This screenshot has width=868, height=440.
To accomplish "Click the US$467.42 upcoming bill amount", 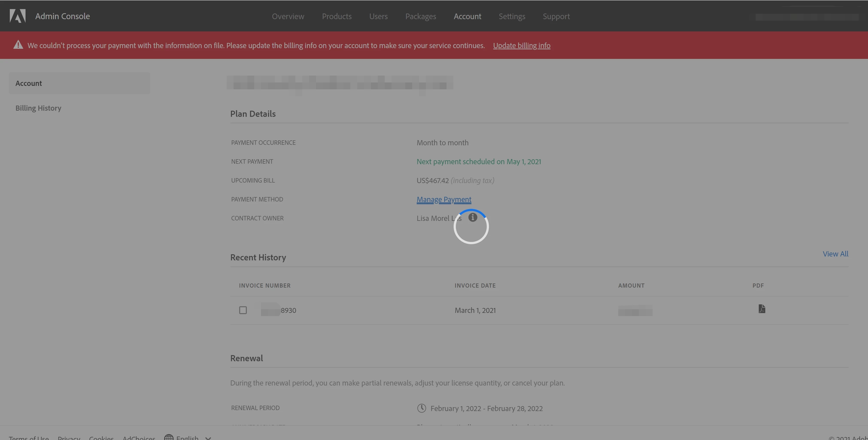I will coord(433,180).
